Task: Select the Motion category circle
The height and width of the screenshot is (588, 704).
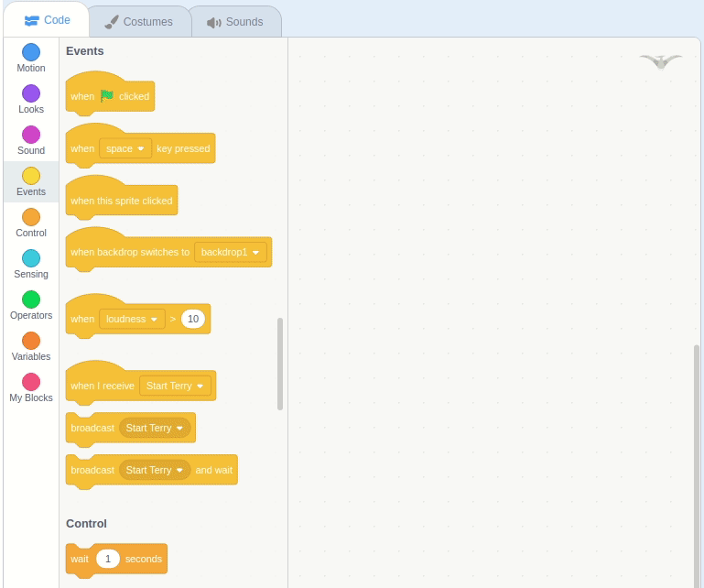Action: coord(31,52)
